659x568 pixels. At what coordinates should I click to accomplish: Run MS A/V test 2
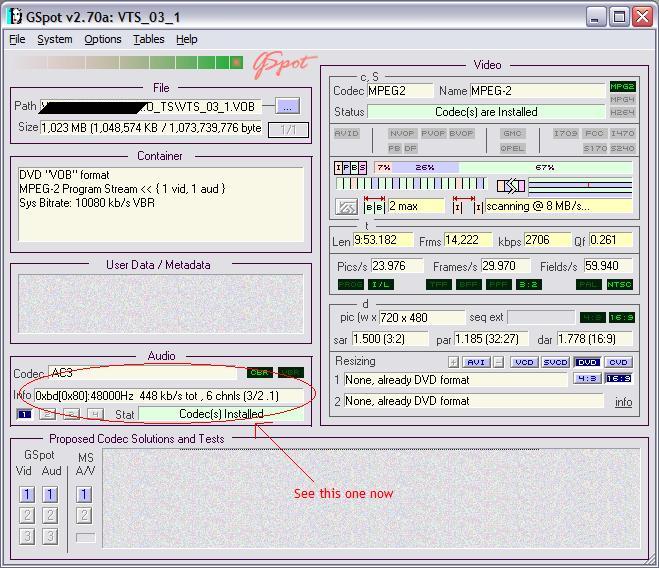click(x=84, y=515)
